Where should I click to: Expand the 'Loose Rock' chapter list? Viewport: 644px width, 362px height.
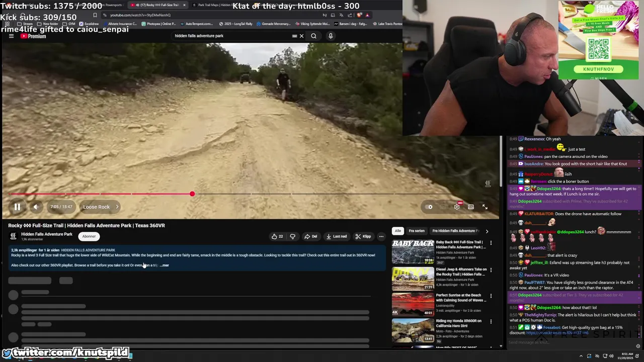[x=101, y=207]
